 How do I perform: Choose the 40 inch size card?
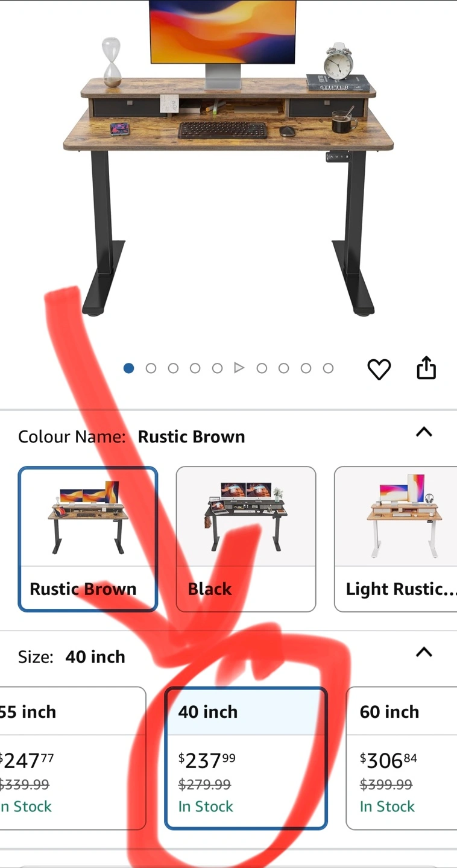coord(246,758)
